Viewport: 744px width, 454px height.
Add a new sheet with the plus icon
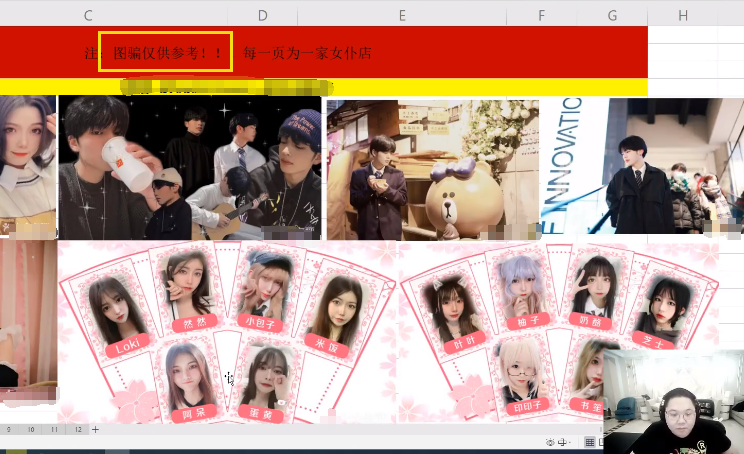95,429
